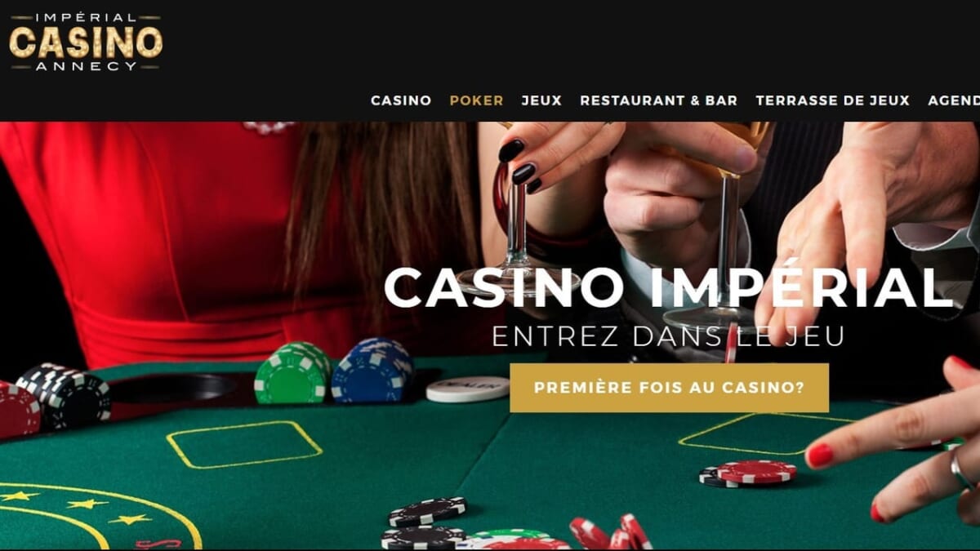This screenshot has width=980, height=551.
Task: Click the white dealer button on the table
Action: tap(467, 389)
